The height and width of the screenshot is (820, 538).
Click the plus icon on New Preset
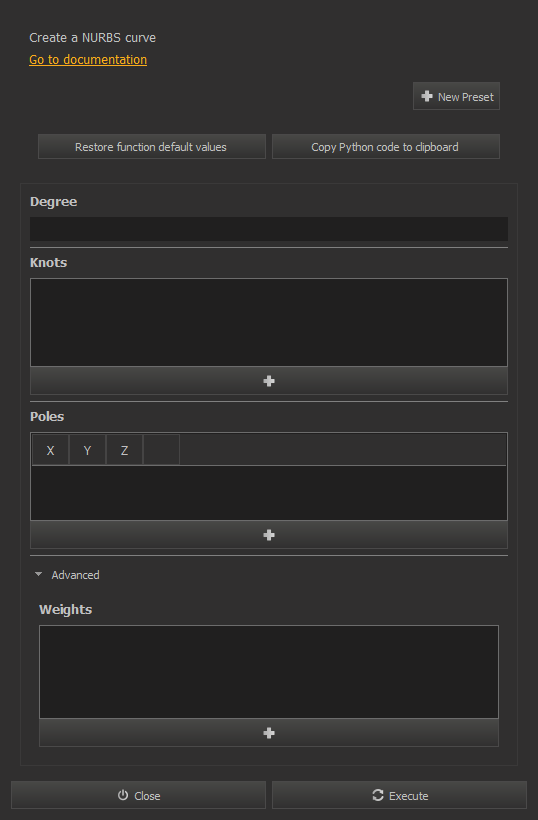tap(427, 96)
